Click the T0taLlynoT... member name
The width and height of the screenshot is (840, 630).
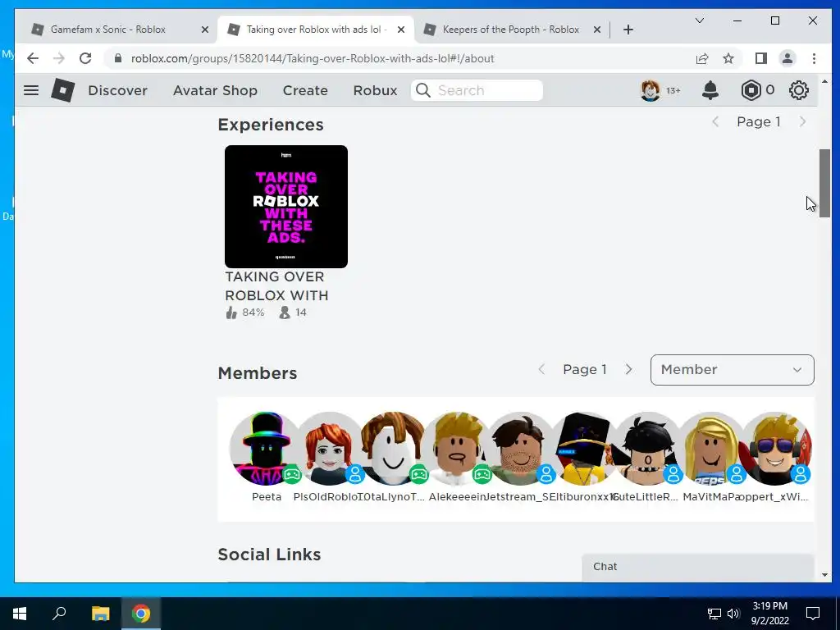coord(393,496)
